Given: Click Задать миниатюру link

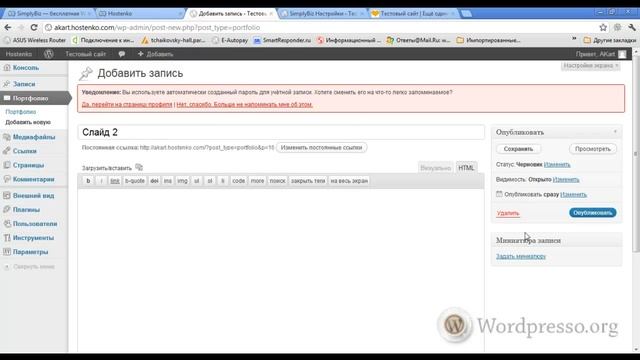Looking at the screenshot, I should pos(521,256).
